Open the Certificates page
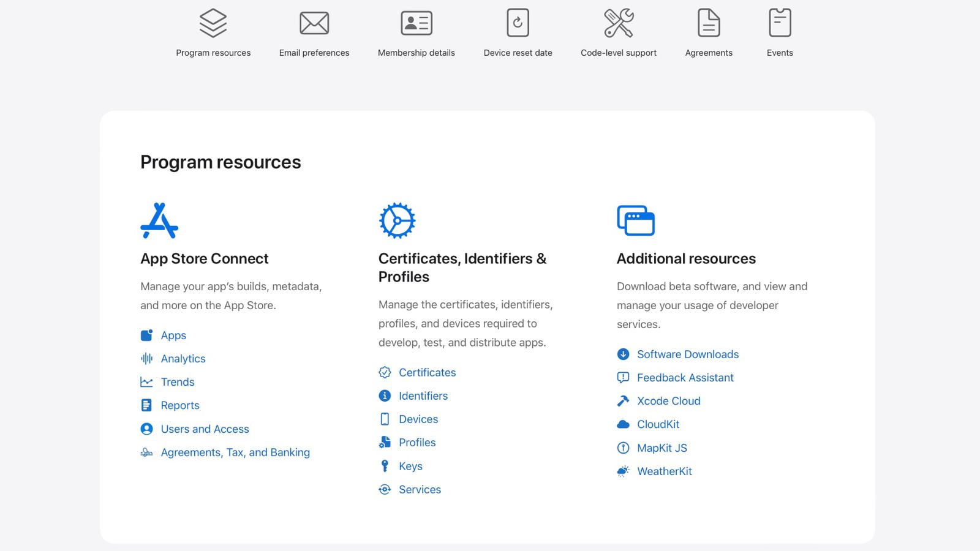 (427, 372)
